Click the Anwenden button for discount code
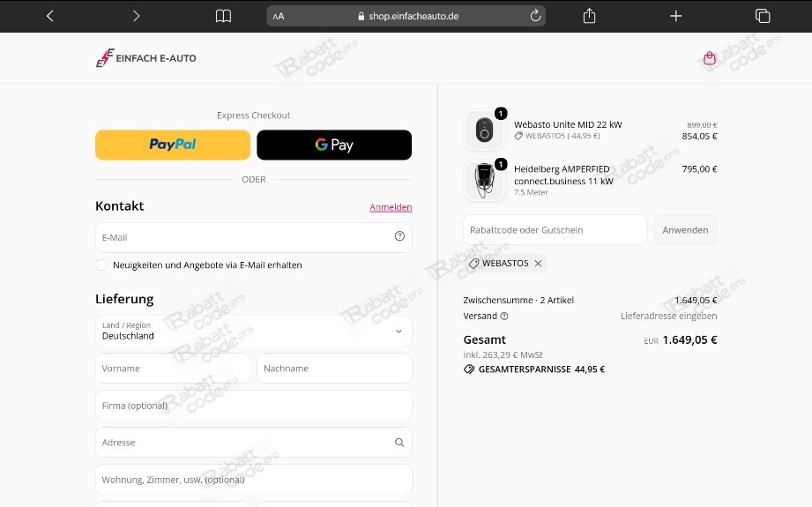The width and height of the screenshot is (812, 507). pyautogui.click(x=685, y=230)
